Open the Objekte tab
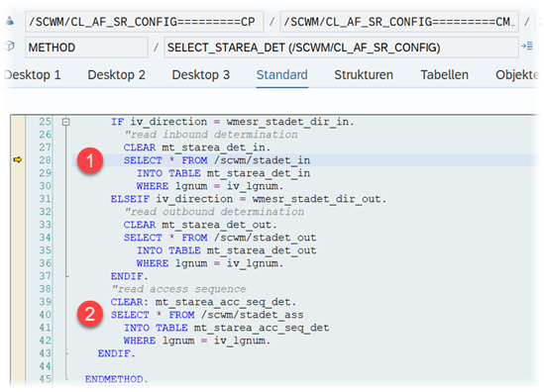 point(517,75)
